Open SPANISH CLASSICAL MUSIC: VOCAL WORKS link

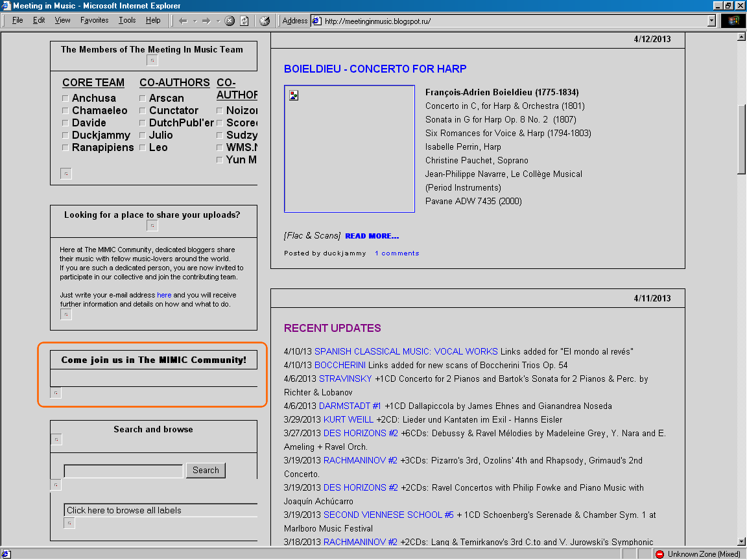tap(406, 351)
